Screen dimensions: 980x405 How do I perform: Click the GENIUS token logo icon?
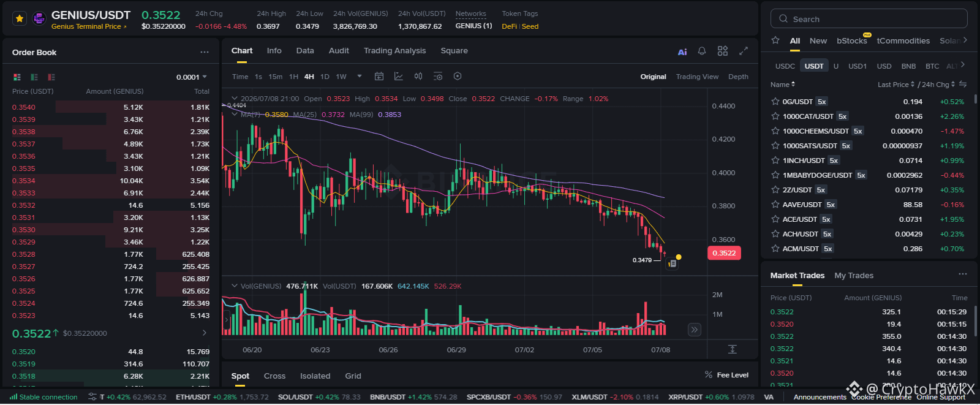39,19
